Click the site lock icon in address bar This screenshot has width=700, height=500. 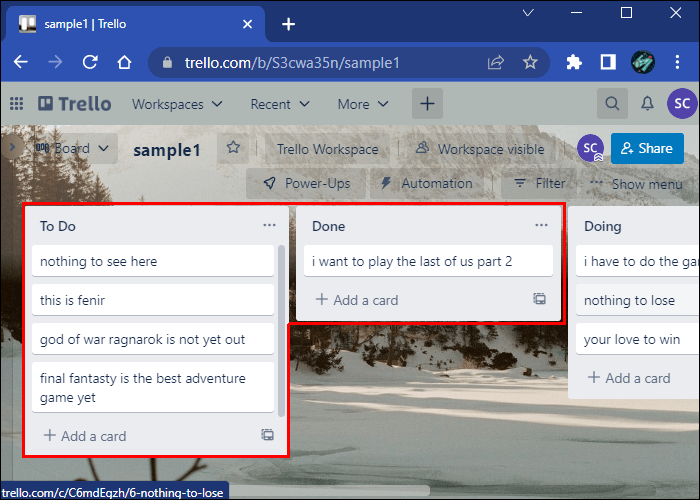coord(167,62)
